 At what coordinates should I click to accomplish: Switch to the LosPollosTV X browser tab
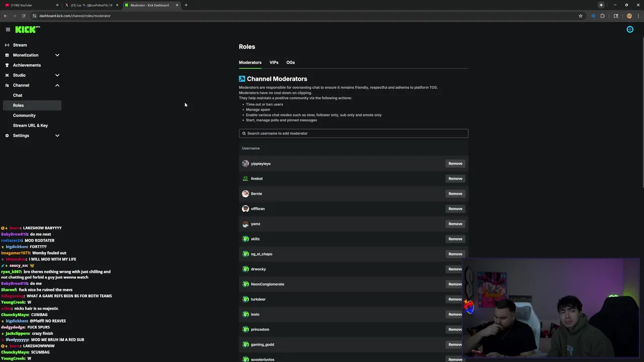(91, 5)
